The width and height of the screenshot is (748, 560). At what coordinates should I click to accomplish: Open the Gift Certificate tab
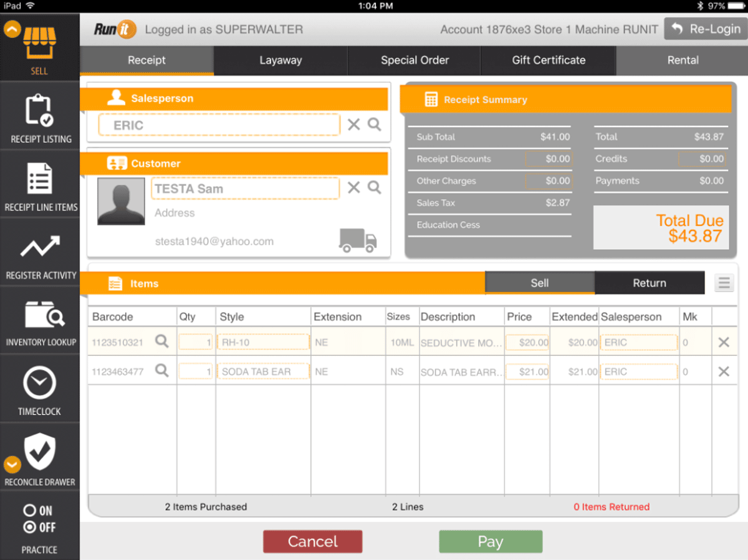(x=549, y=60)
